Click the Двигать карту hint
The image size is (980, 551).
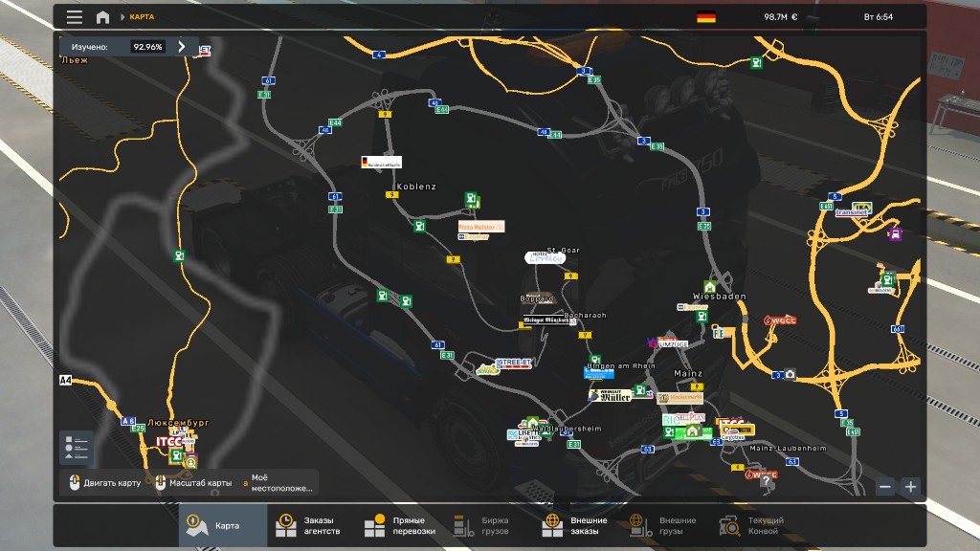click(x=105, y=482)
